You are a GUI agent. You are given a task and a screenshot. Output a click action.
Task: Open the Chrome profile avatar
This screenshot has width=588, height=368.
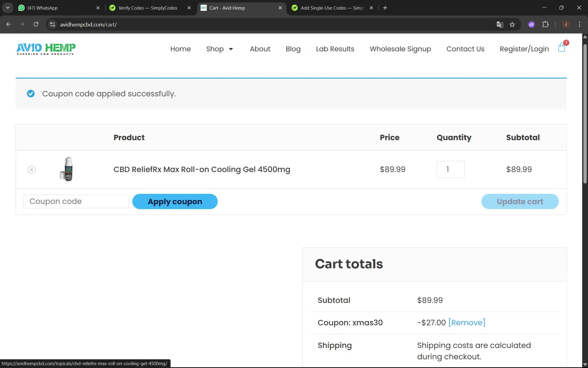(x=566, y=24)
